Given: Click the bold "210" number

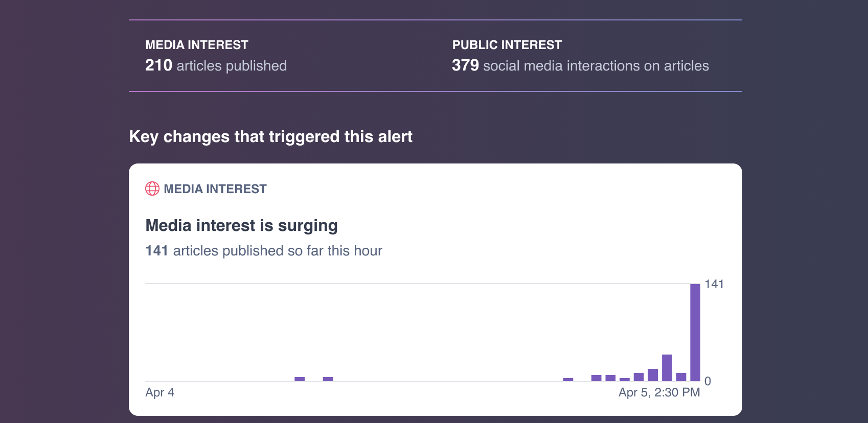Looking at the screenshot, I should [158, 65].
